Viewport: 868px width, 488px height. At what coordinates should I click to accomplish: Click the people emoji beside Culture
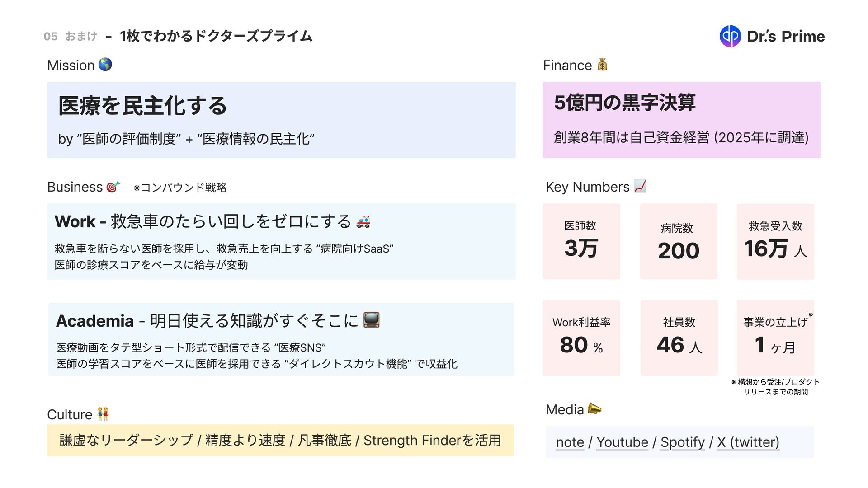103,414
